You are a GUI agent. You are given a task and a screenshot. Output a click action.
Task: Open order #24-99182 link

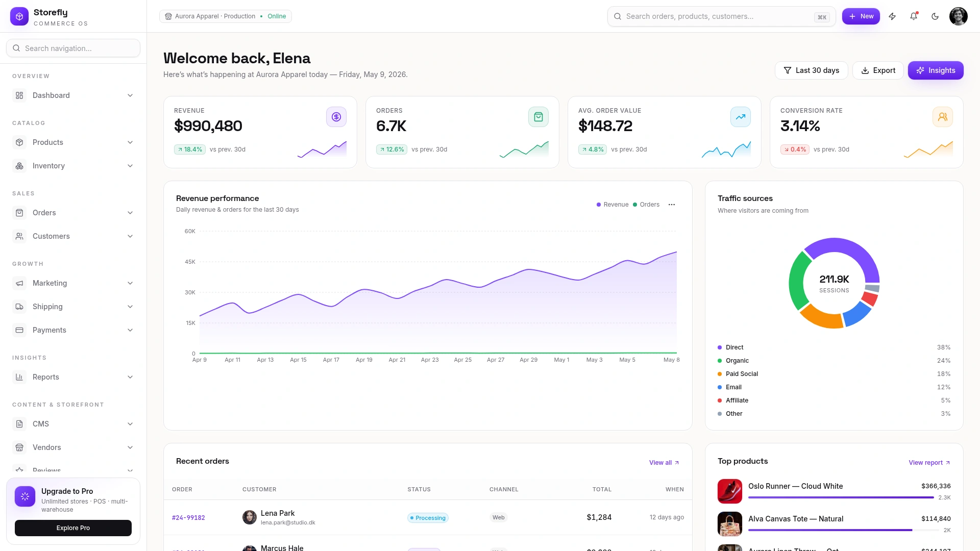[188, 518]
